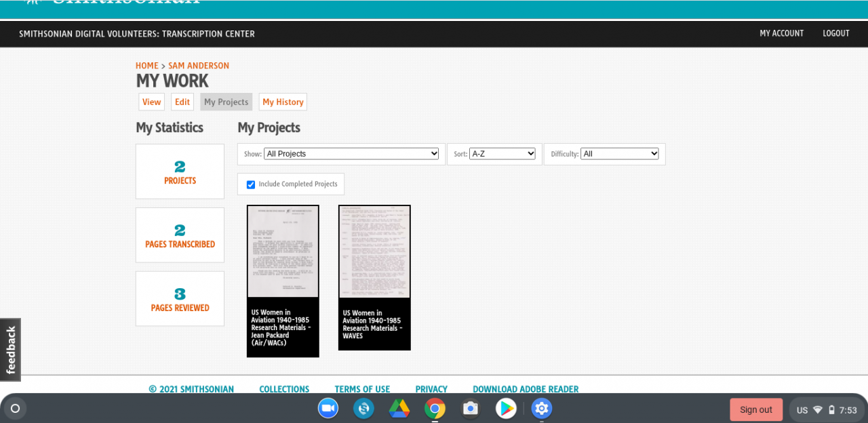Screen dimensions: 868x423
Task: Open the My History tab
Action: 283,102
